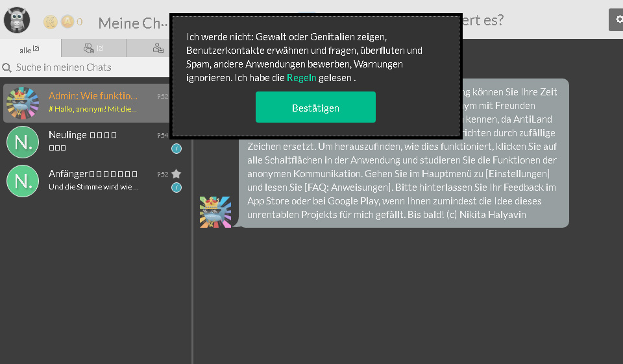Open the Anfänger chat conversation
The width and height of the screenshot is (623, 364).
click(94, 180)
